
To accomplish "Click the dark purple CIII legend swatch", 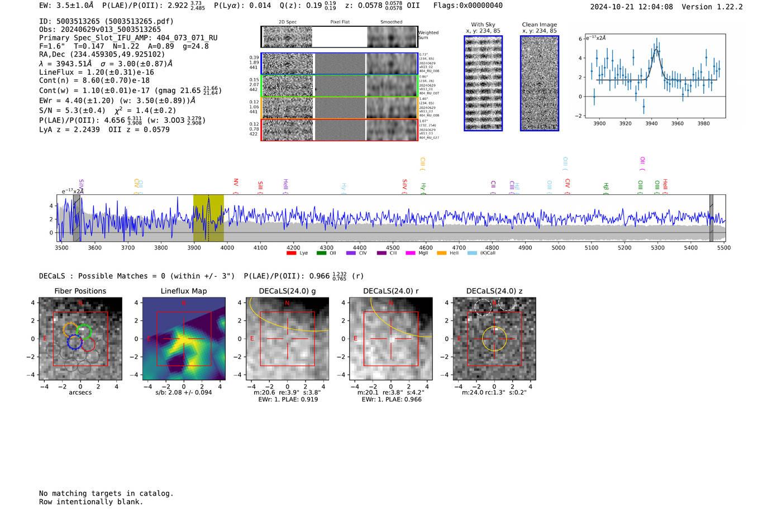I will click(x=382, y=253).
